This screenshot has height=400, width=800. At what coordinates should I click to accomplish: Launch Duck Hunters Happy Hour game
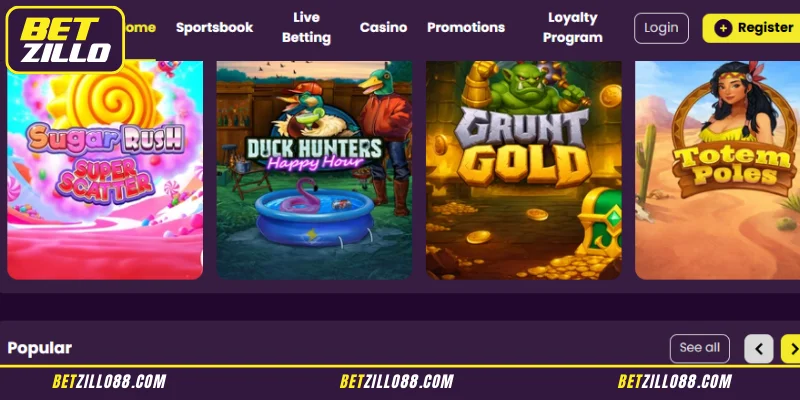[314, 170]
